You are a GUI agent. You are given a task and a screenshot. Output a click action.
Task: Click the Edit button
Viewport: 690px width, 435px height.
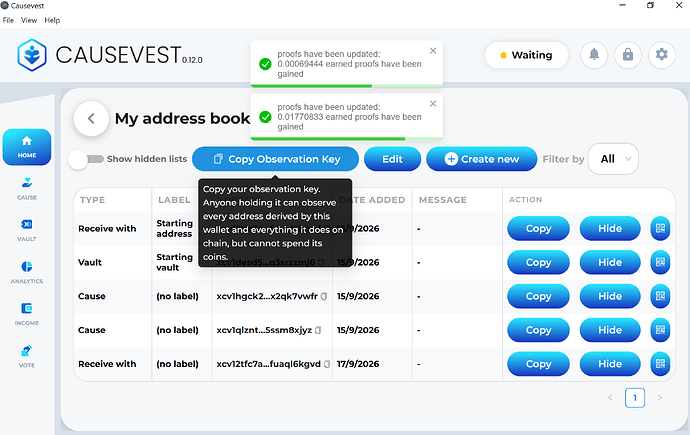[392, 159]
